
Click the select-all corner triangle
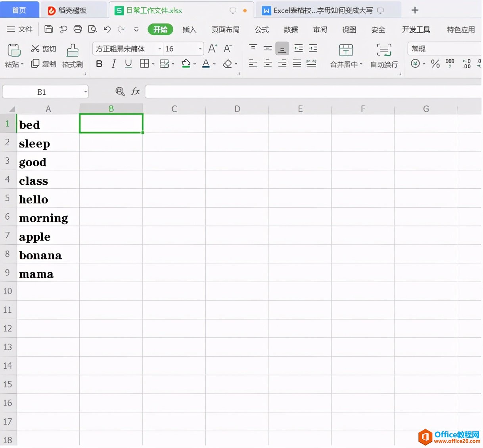pyautogui.click(x=11, y=109)
